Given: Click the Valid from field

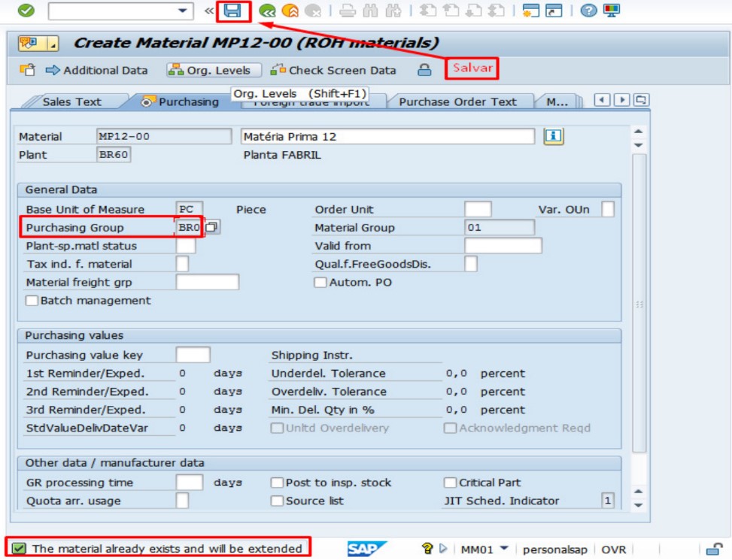Looking at the screenshot, I should pos(503,245).
